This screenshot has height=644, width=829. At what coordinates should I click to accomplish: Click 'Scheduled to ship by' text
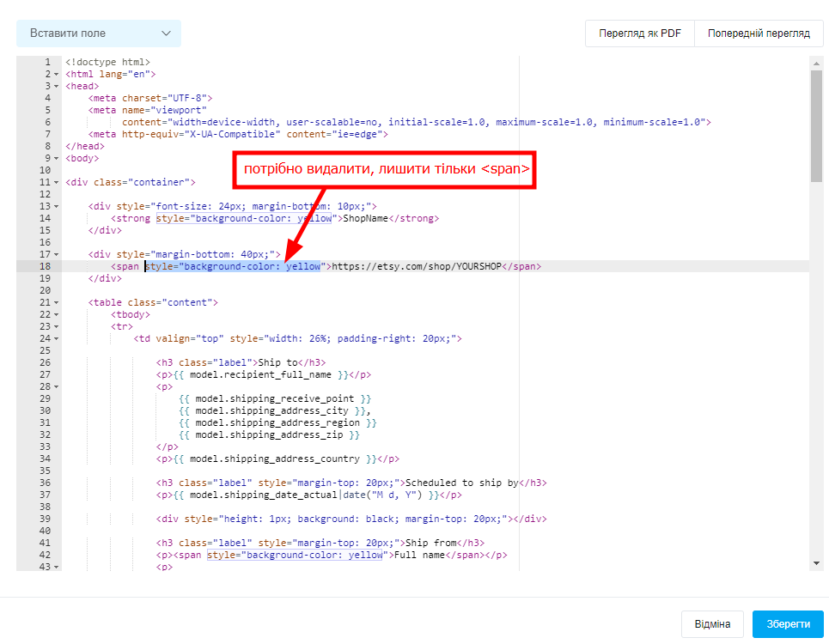click(462, 483)
